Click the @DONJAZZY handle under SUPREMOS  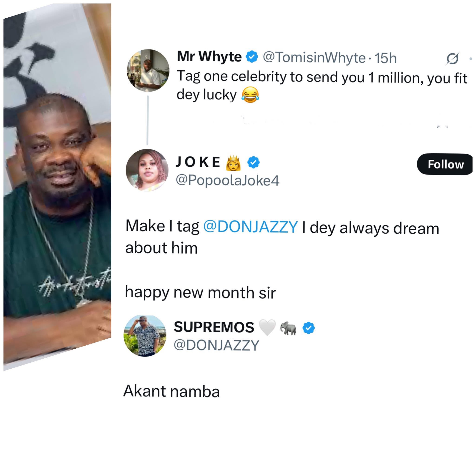pos(216,345)
